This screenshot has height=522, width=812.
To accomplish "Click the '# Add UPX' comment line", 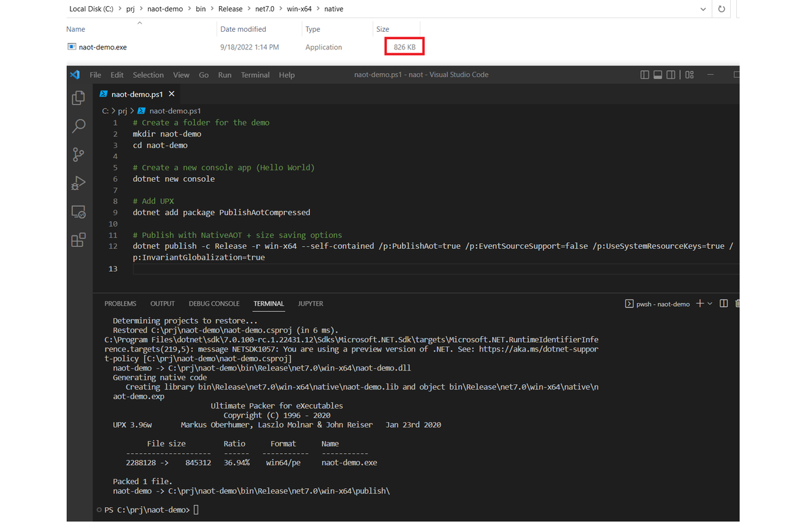I will [x=153, y=201].
